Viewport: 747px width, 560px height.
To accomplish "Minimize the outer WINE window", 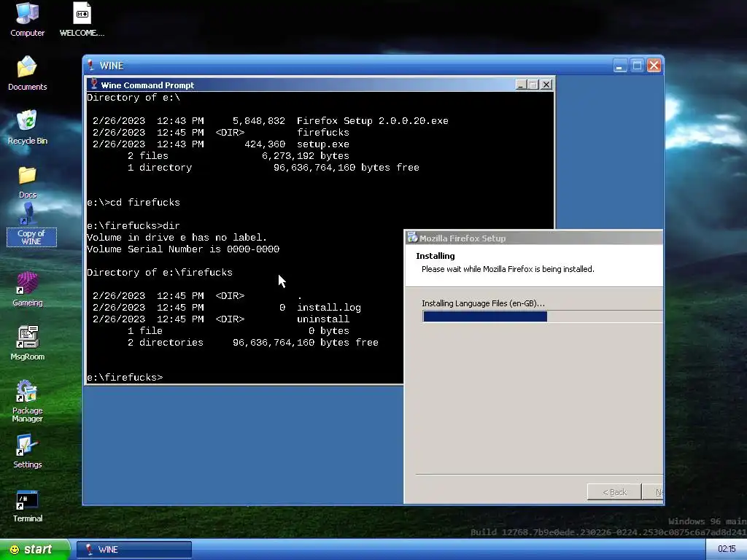I will [x=619, y=65].
